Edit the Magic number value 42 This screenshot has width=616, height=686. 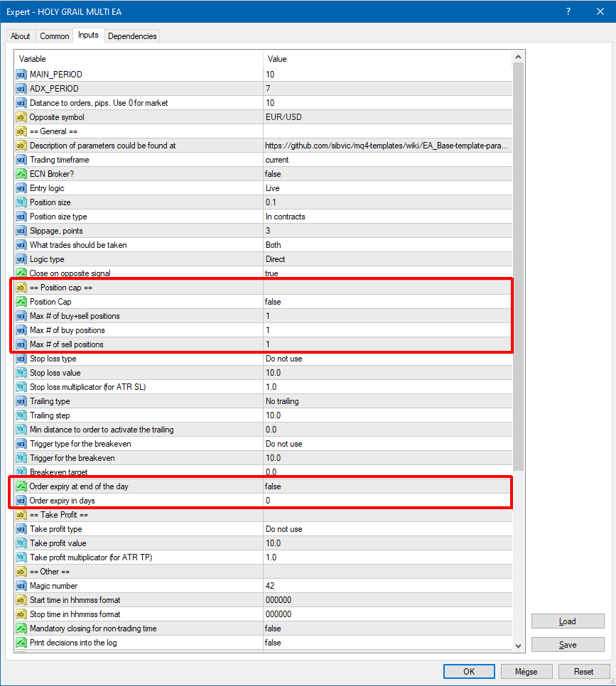pos(387,586)
